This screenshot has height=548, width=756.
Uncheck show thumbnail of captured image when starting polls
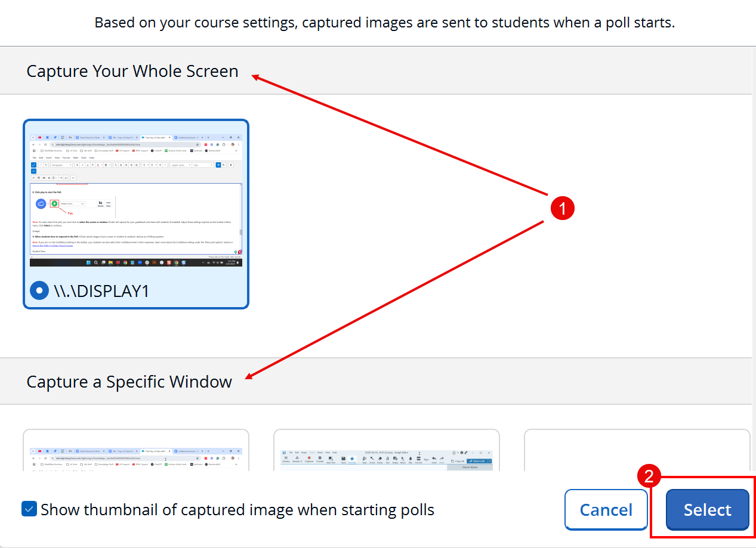tap(29, 509)
